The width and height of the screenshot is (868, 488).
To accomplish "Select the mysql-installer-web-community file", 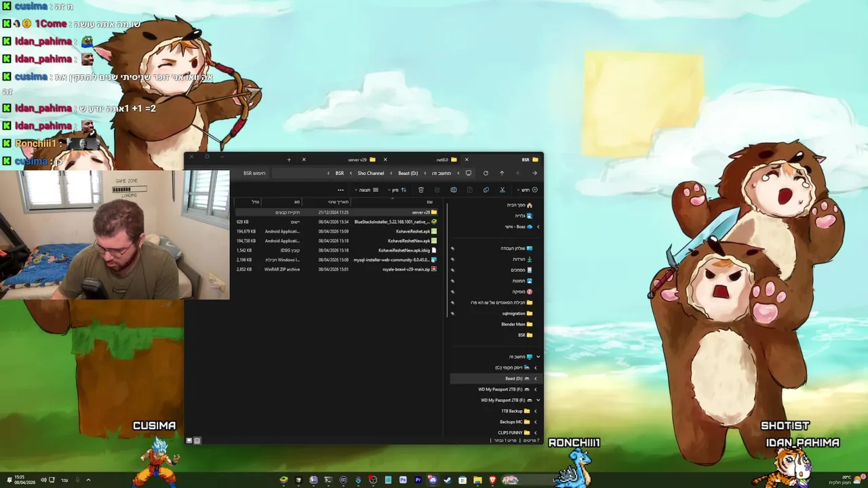I will pos(337,260).
